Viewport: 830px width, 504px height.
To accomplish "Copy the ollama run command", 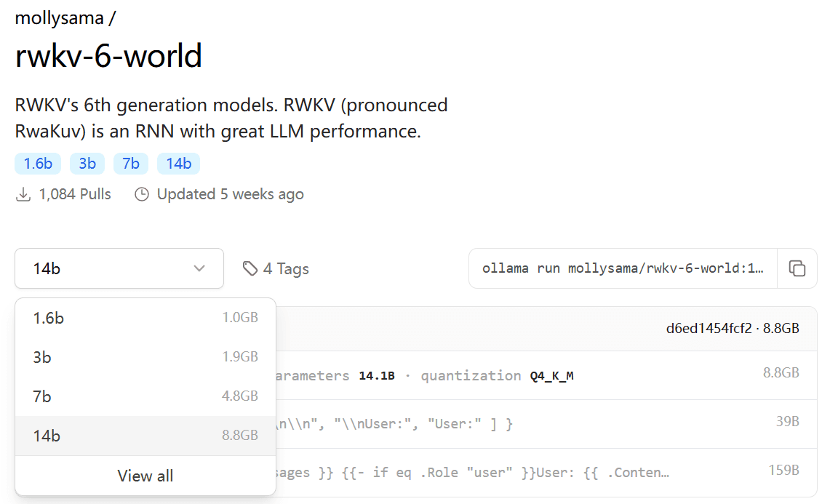I will (x=797, y=268).
